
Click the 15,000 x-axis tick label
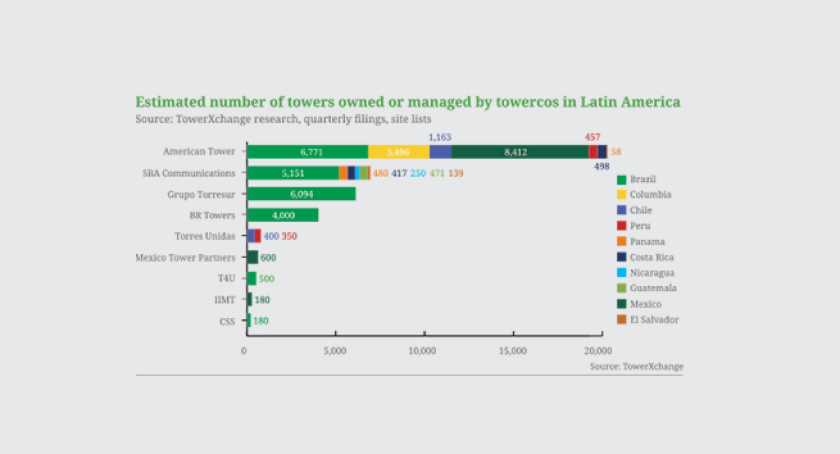[513, 351]
